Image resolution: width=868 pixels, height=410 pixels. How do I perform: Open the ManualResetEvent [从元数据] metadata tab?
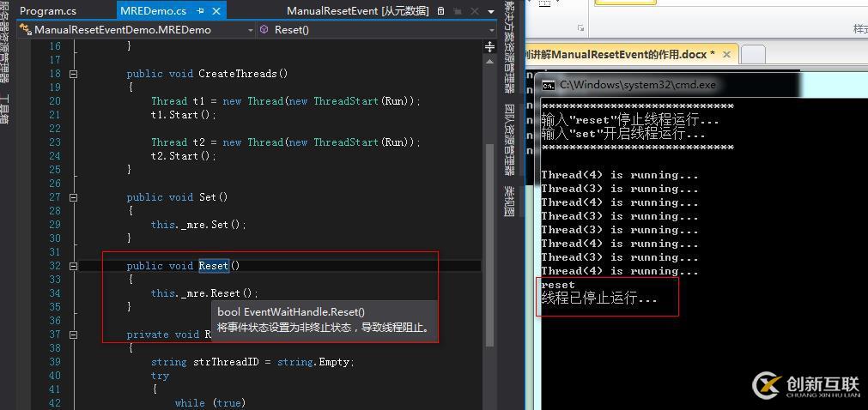359,10
